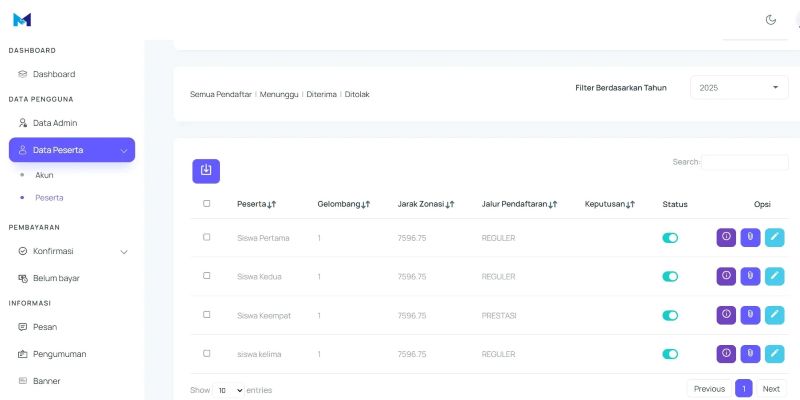
Task: Open the year filter dropdown showing 2025
Action: coord(739,88)
